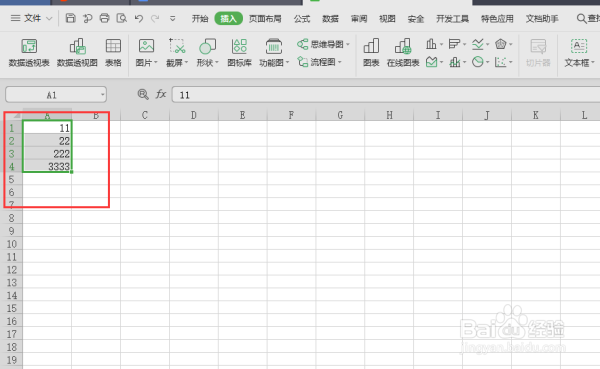Click the export-to-PDF icon next to Save

[88, 18]
